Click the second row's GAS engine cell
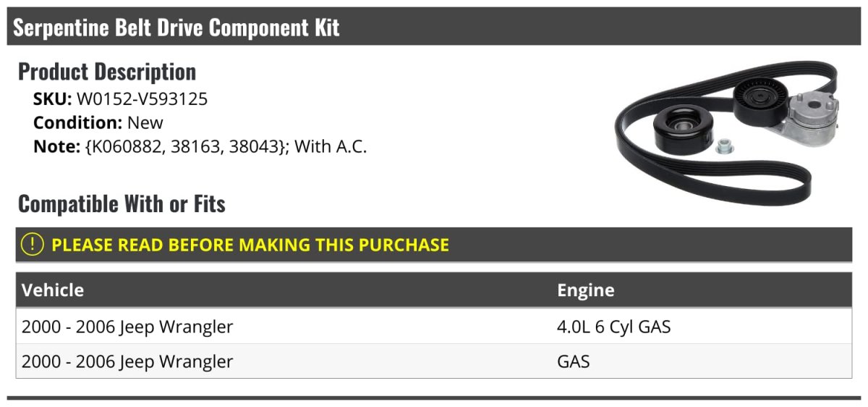 (x=573, y=361)
